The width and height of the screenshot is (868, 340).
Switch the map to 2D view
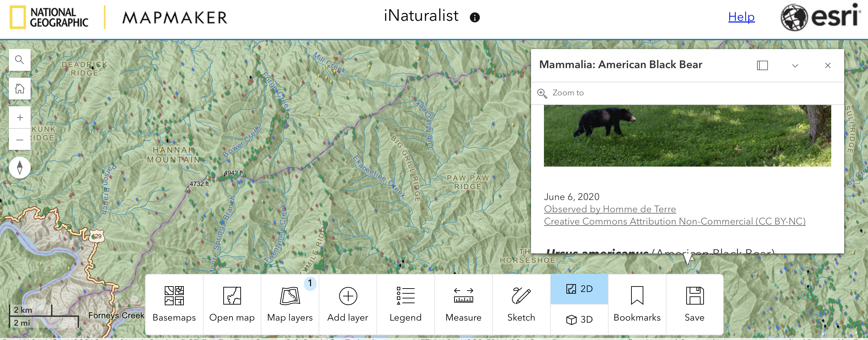tap(579, 289)
